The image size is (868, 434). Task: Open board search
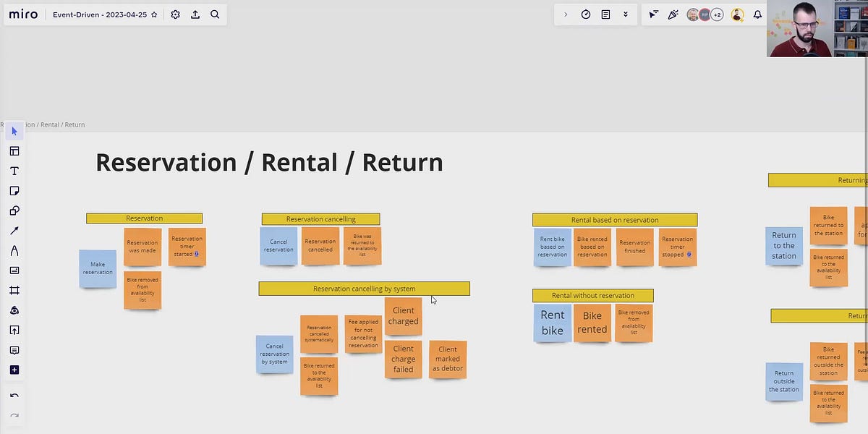coord(215,14)
